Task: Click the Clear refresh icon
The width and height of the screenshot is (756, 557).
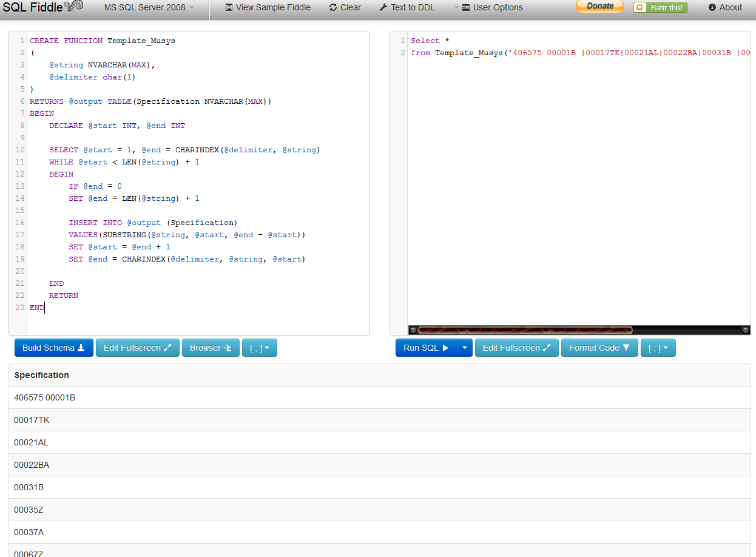Action: (333, 7)
